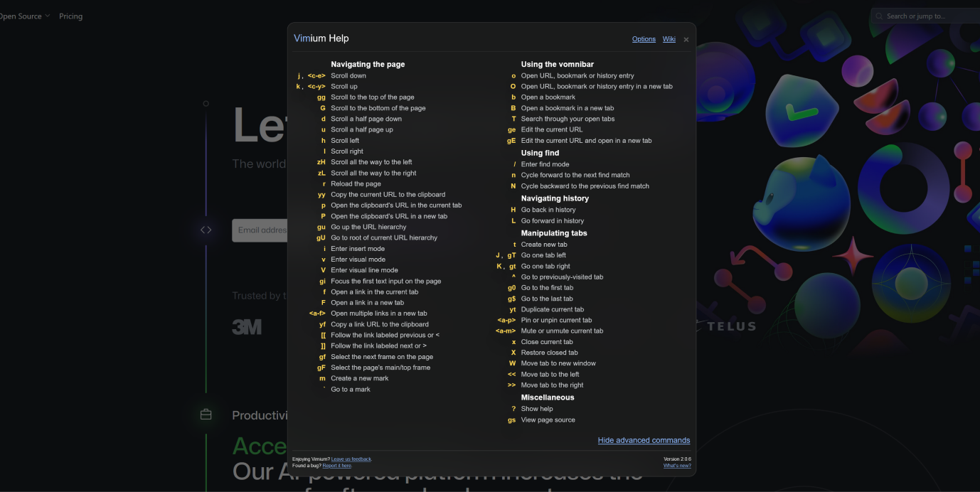Click the Vimium Help title
This screenshot has height=492, width=980.
(321, 38)
